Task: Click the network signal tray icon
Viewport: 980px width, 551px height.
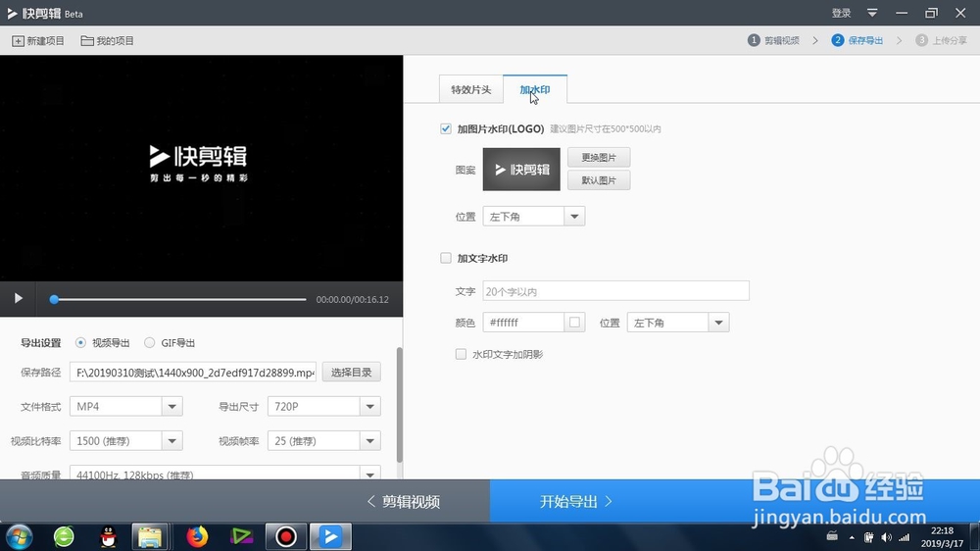Action: point(904,537)
